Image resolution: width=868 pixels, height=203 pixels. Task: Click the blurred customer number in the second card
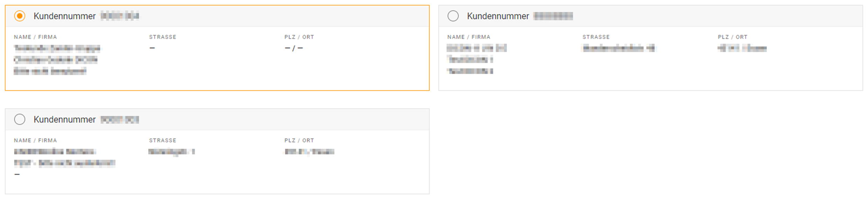tap(553, 16)
